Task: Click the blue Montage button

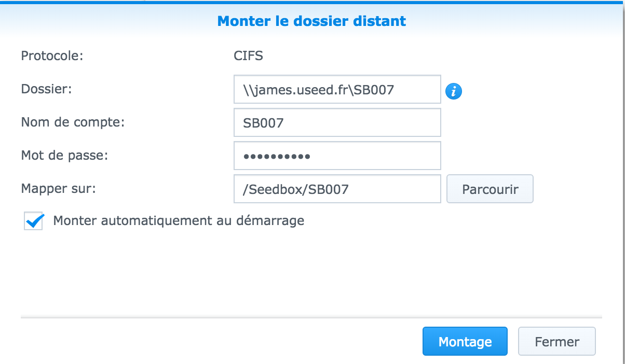Action: point(465,342)
